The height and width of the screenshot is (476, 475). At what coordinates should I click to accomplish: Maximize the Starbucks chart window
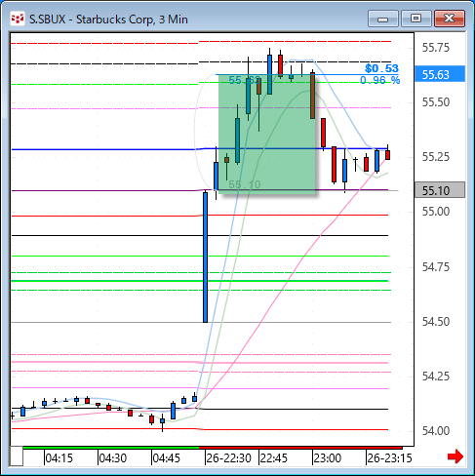click(416, 19)
